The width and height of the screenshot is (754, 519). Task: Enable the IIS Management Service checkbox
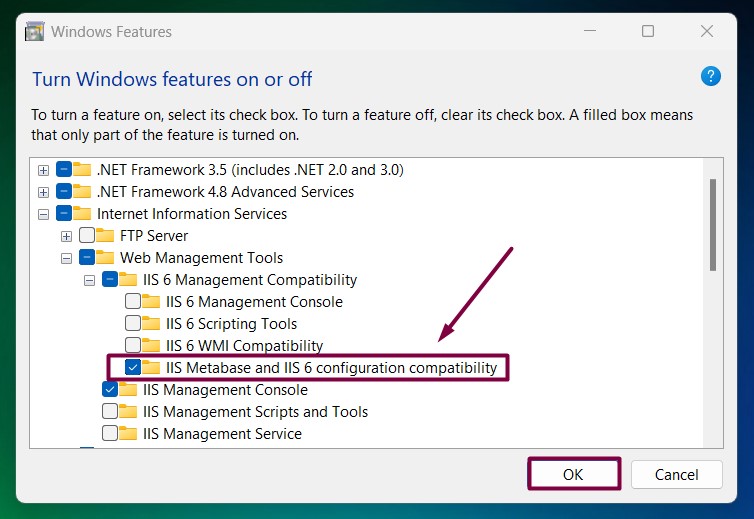[x=110, y=433]
